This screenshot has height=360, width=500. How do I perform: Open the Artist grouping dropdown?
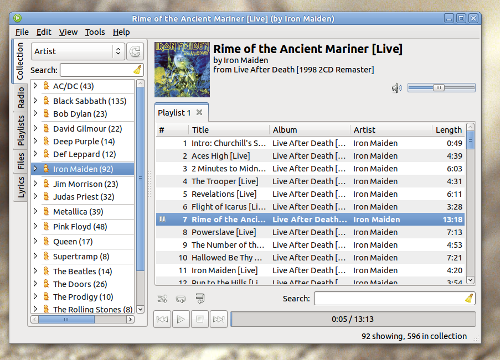click(78, 51)
